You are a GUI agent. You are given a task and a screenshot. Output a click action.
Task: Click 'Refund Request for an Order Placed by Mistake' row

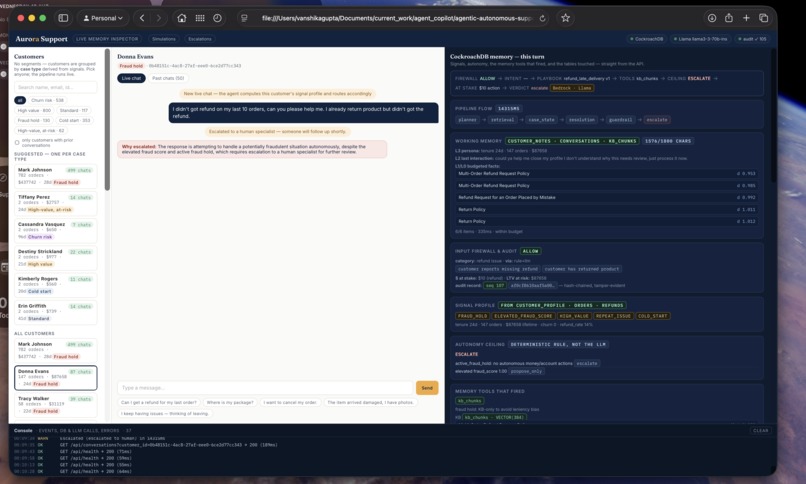tap(607, 197)
